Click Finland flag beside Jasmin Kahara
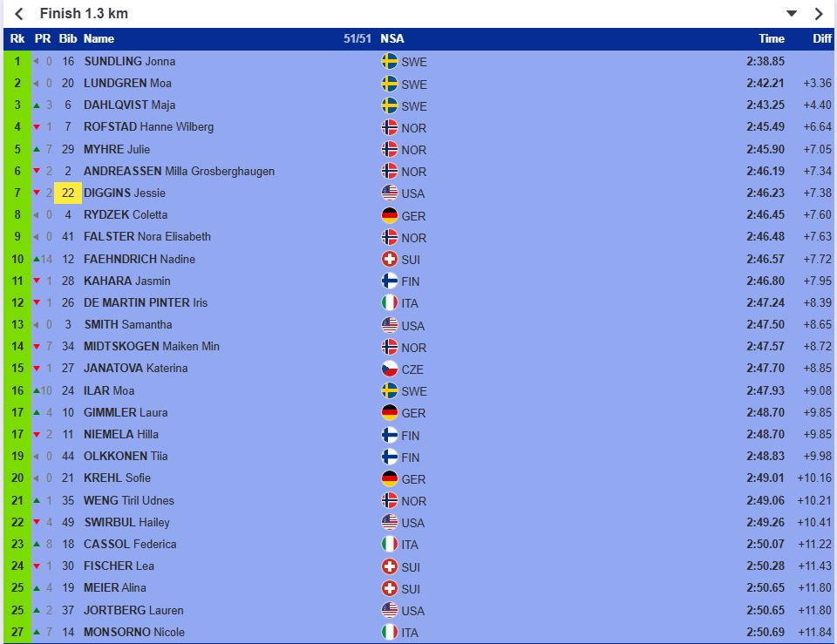The width and height of the screenshot is (837, 644). [x=390, y=281]
